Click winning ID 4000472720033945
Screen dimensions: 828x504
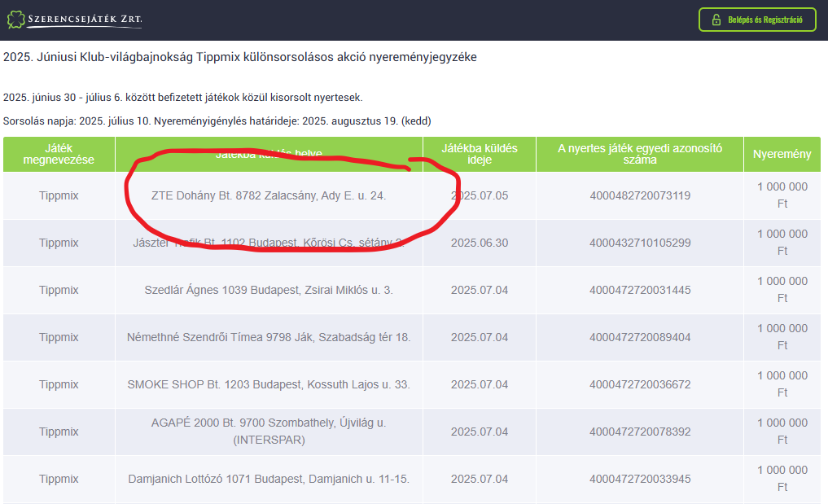pyautogui.click(x=640, y=480)
